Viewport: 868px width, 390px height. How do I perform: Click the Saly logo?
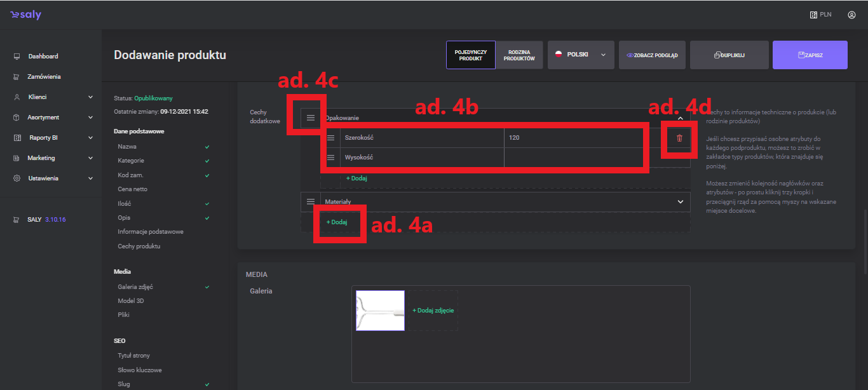click(x=26, y=15)
